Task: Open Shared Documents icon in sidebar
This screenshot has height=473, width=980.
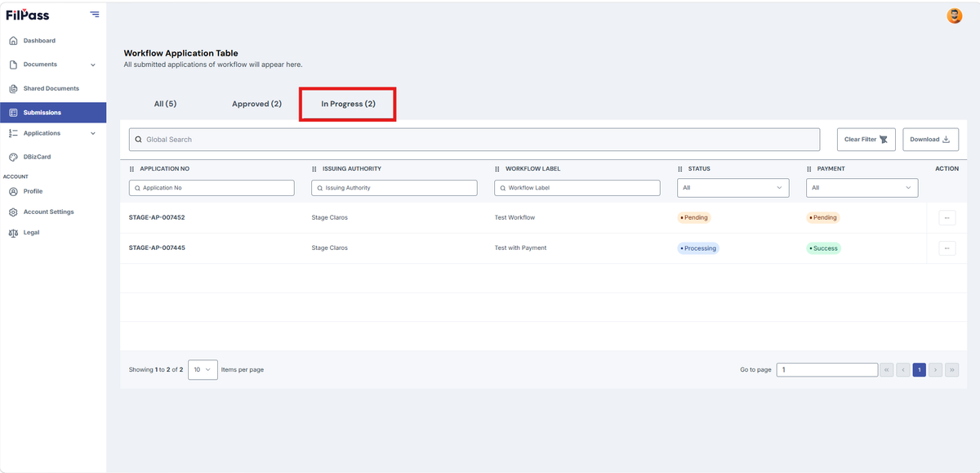Action: click(13, 89)
